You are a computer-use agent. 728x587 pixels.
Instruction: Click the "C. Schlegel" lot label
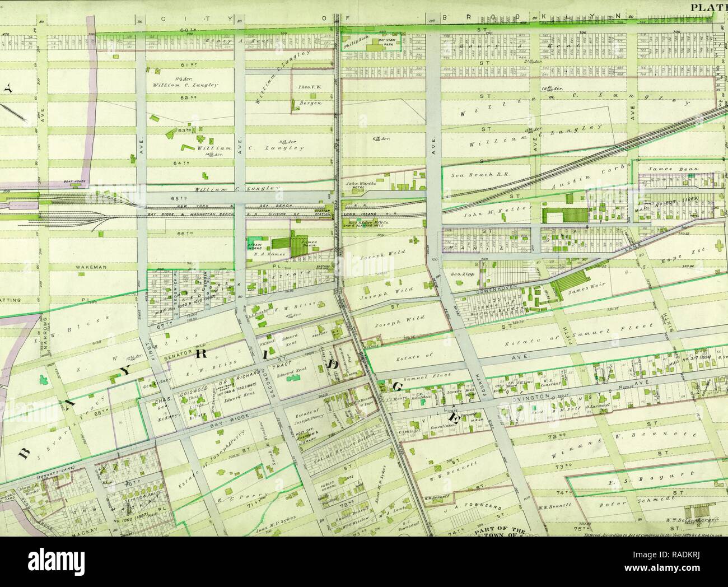pyautogui.click(x=409, y=432)
